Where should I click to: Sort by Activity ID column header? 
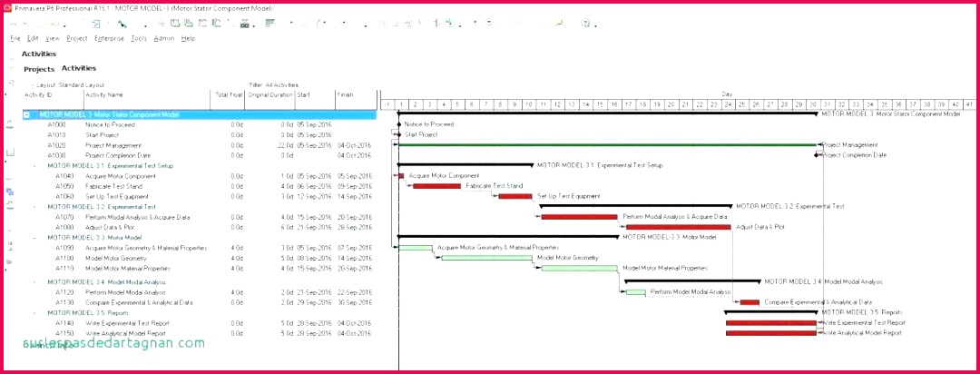pyautogui.click(x=38, y=94)
